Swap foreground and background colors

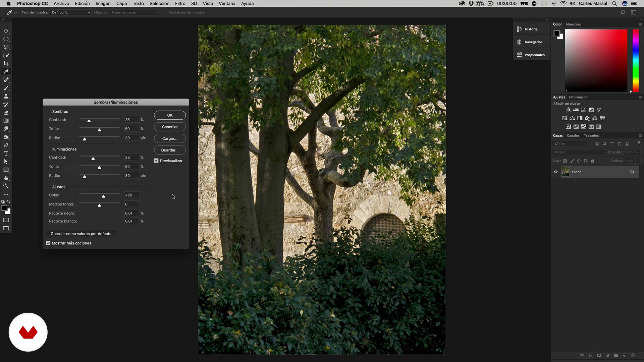9,202
